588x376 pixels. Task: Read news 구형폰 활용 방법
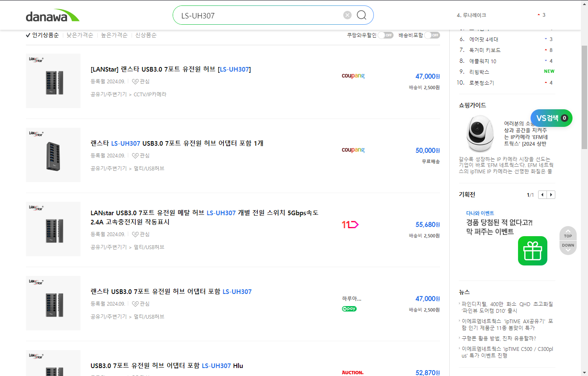click(x=499, y=338)
